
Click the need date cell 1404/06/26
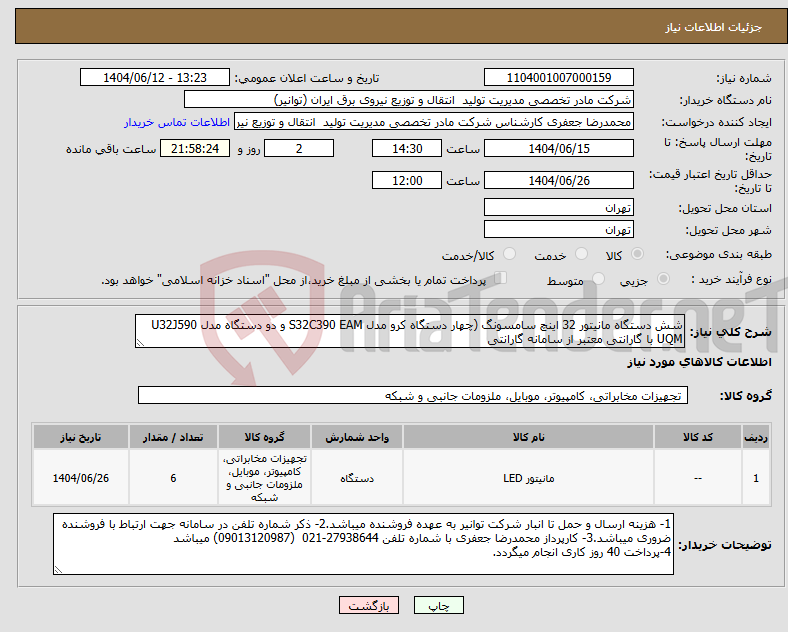point(81,478)
